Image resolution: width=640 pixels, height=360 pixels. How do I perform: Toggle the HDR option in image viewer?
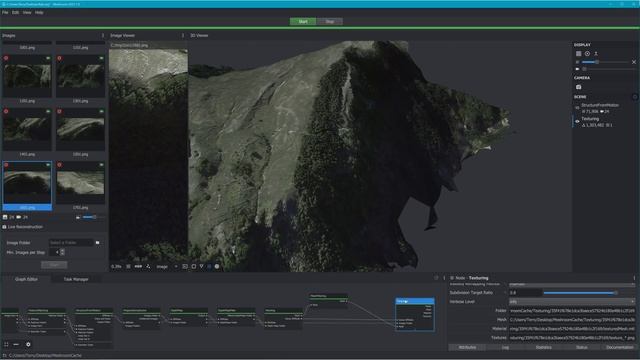click(138, 267)
